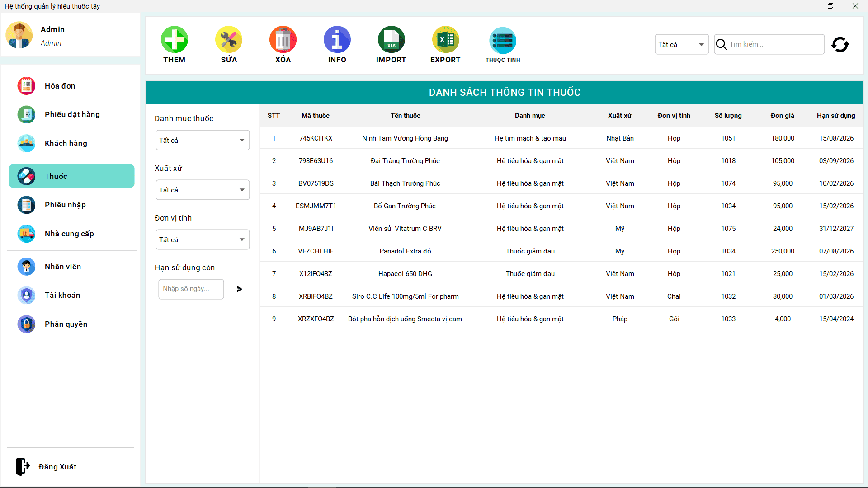Click the Hóa đơn invoice icon in sidebar
This screenshot has width=868, height=488.
(26, 85)
